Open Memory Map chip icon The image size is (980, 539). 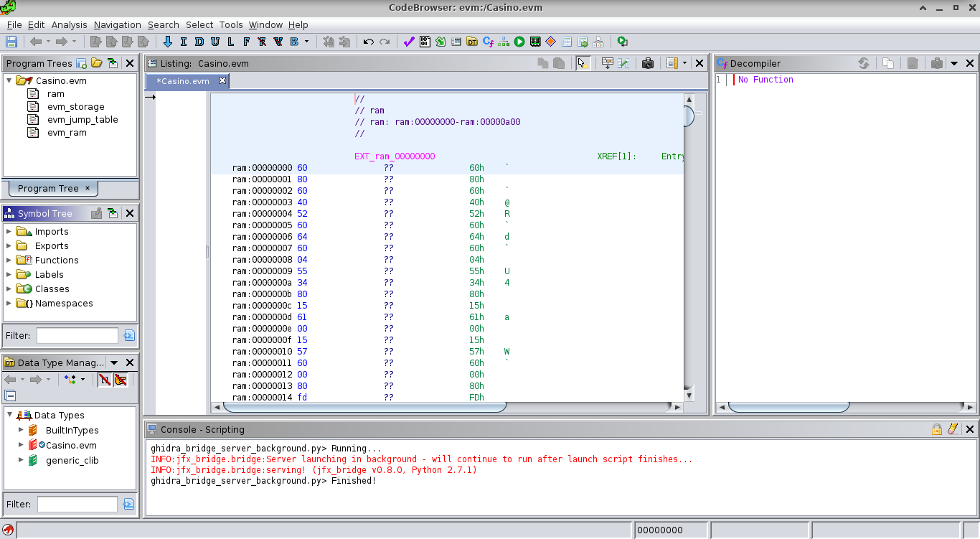click(535, 42)
